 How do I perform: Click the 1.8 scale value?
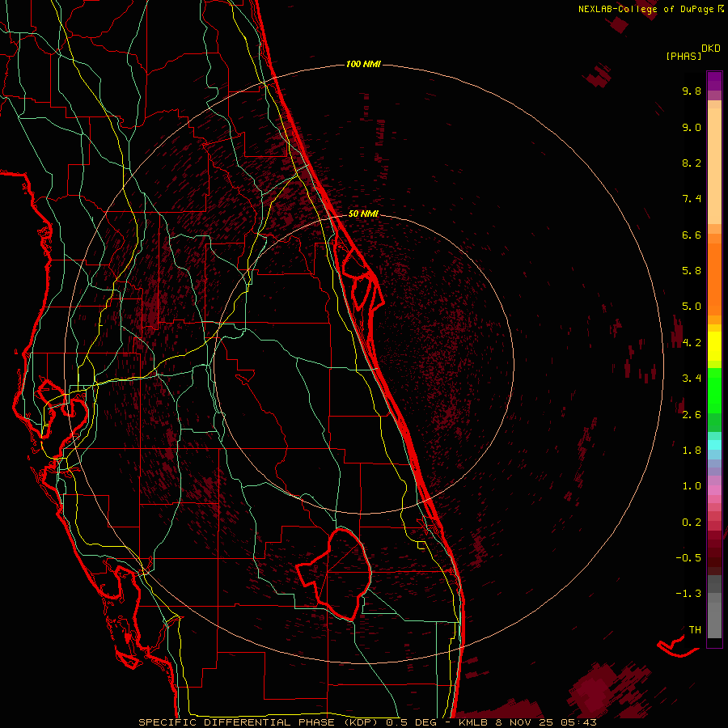click(692, 451)
